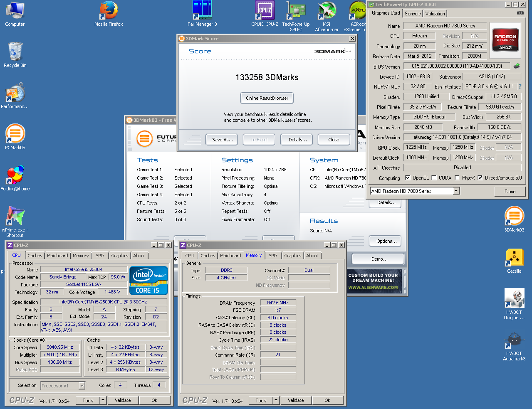Open About tab in right CPU-Z window
The height and width of the screenshot is (409, 532).
pos(312,256)
